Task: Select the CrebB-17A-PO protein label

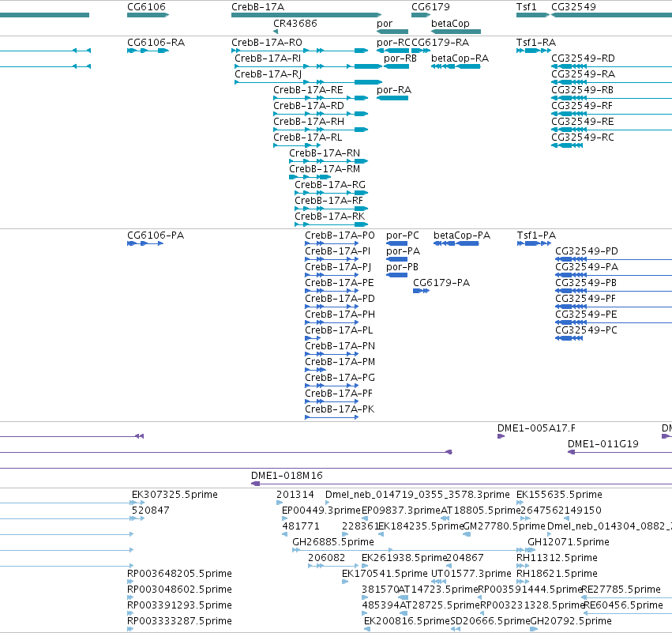Action: [340, 235]
